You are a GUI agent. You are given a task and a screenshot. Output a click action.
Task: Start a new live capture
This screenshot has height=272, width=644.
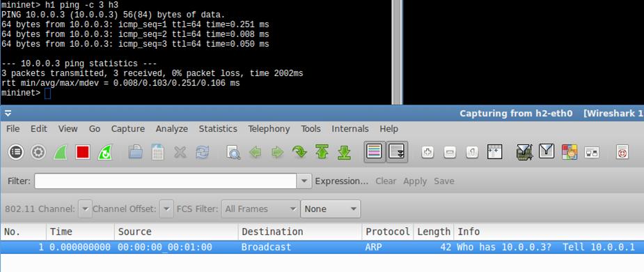61,152
